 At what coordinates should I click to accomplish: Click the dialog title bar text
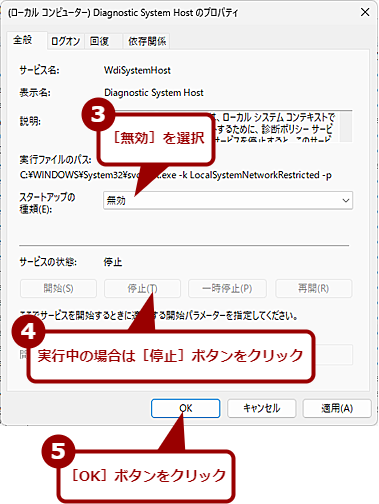point(123,13)
